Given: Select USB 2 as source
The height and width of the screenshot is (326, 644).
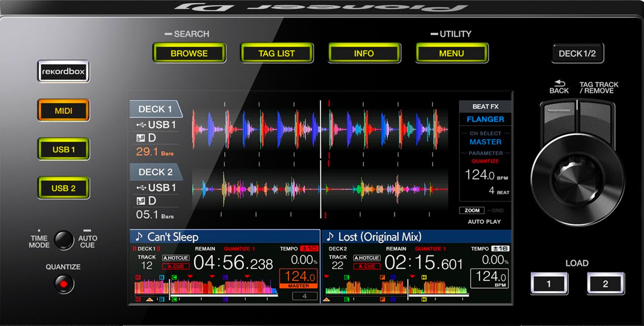Looking at the screenshot, I should (x=63, y=188).
